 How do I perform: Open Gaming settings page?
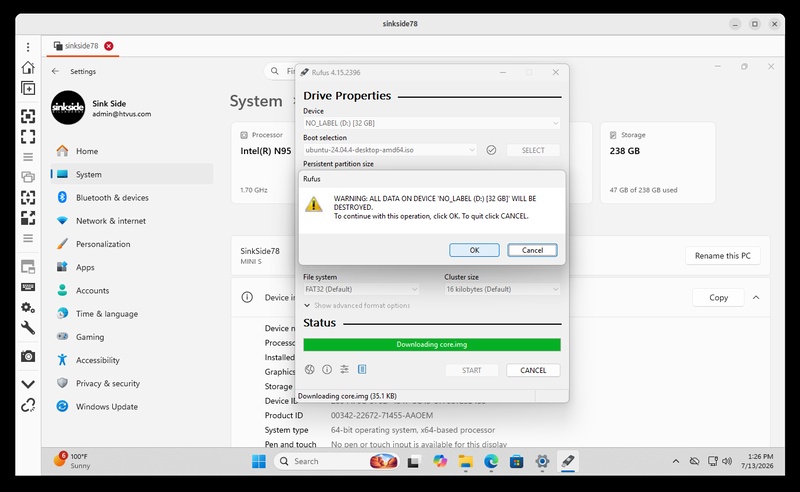[132, 337]
